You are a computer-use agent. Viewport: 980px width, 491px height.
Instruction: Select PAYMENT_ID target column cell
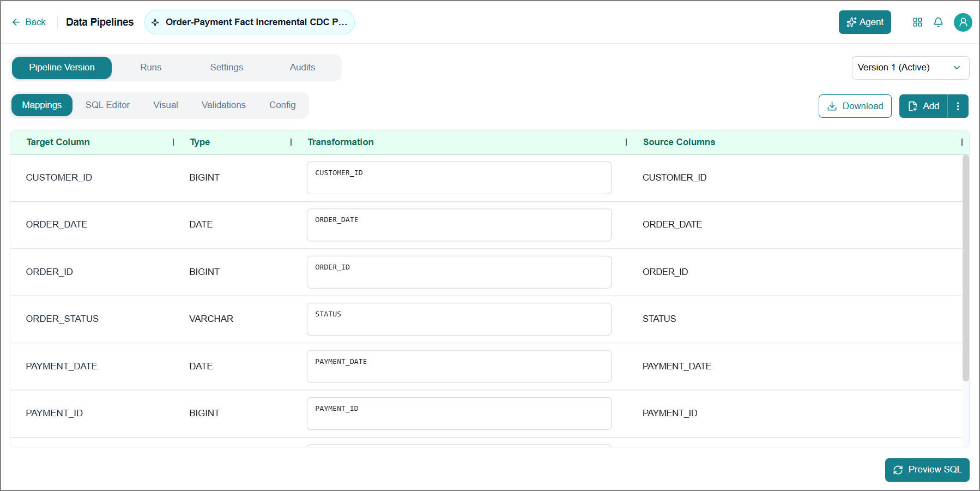click(54, 413)
